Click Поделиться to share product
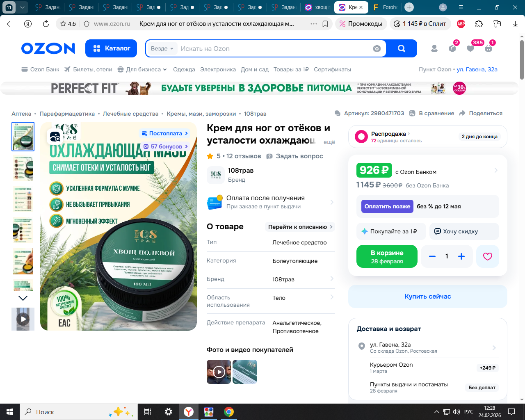The height and width of the screenshot is (420, 525). [x=481, y=113]
